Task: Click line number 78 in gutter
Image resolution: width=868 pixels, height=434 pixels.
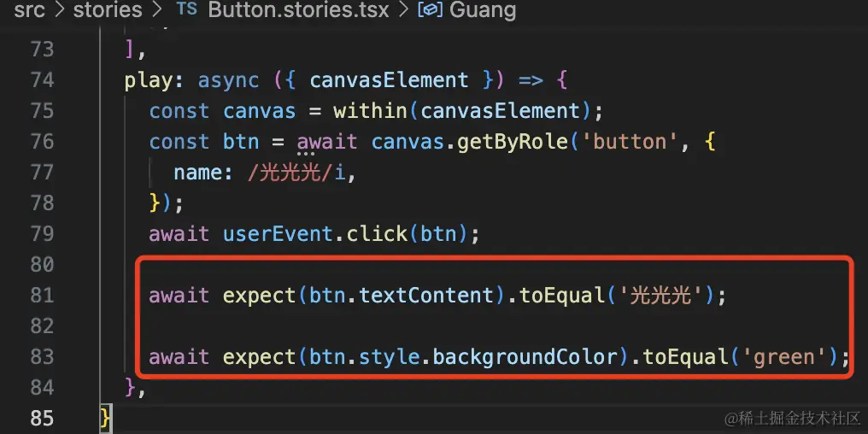Action: tap(42, 203)
